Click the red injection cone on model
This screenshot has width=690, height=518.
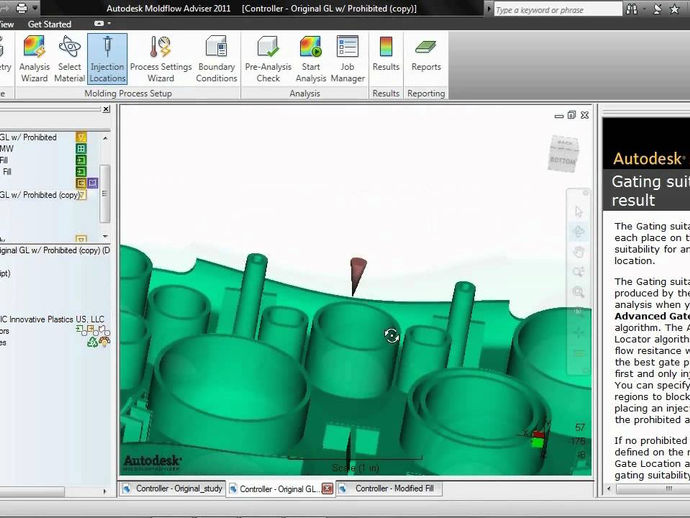(x=357, y=276)
